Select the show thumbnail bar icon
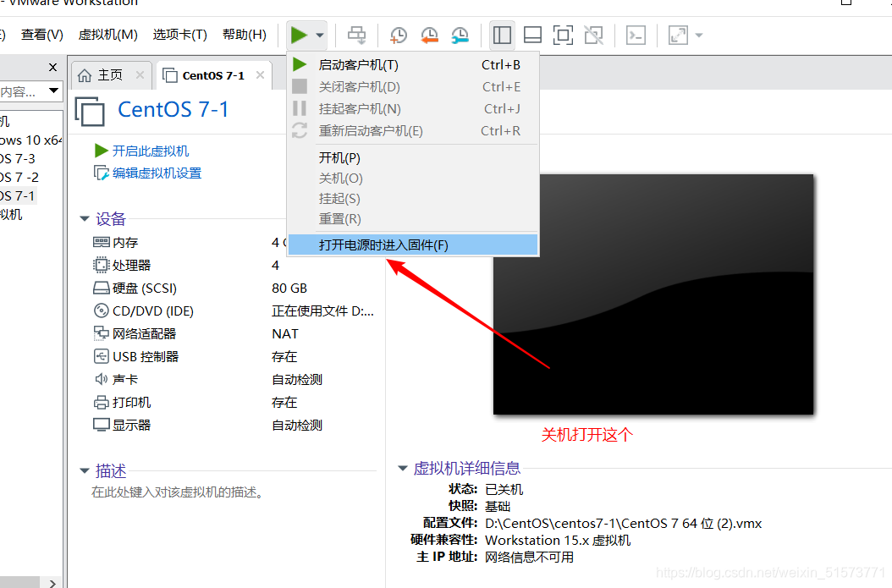 coord(532,35)
